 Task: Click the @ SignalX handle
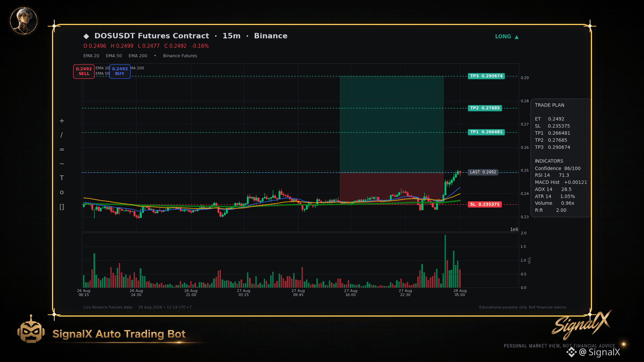pyautogui.click(x=600, y=352)
